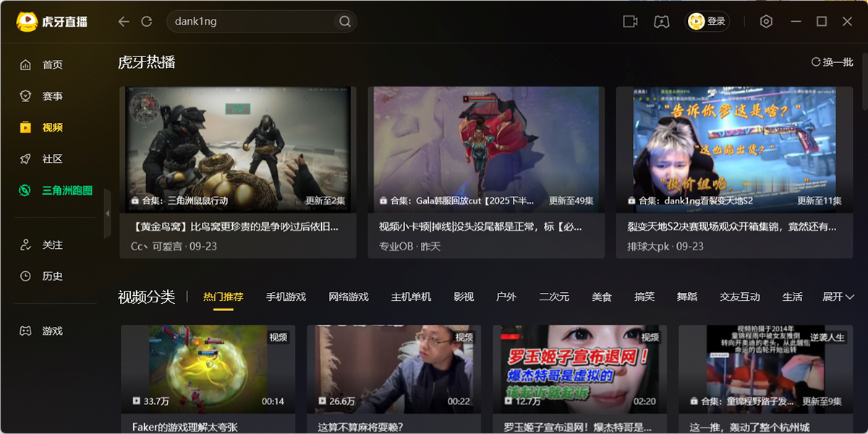Screen dimensions: 868x434
Task: Open the 罗玉姬子宣布退网 video thumbnail
Action: (x=580, y=369)
